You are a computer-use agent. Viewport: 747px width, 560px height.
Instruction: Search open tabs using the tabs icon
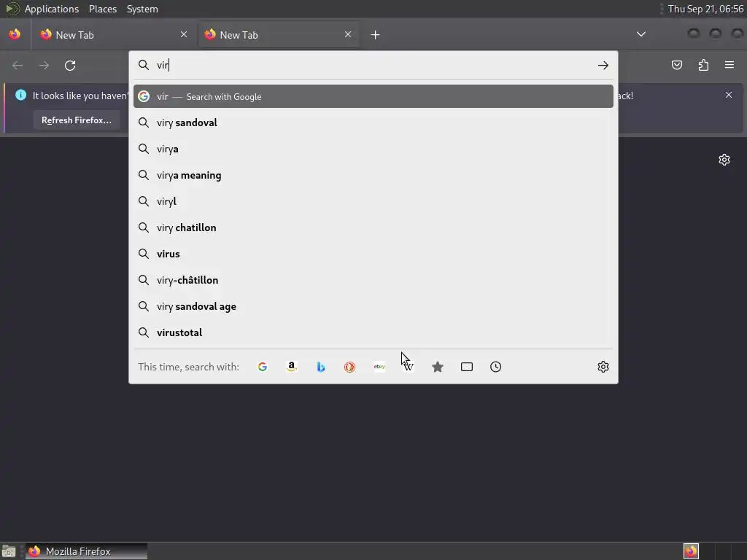tap(467, 367)
